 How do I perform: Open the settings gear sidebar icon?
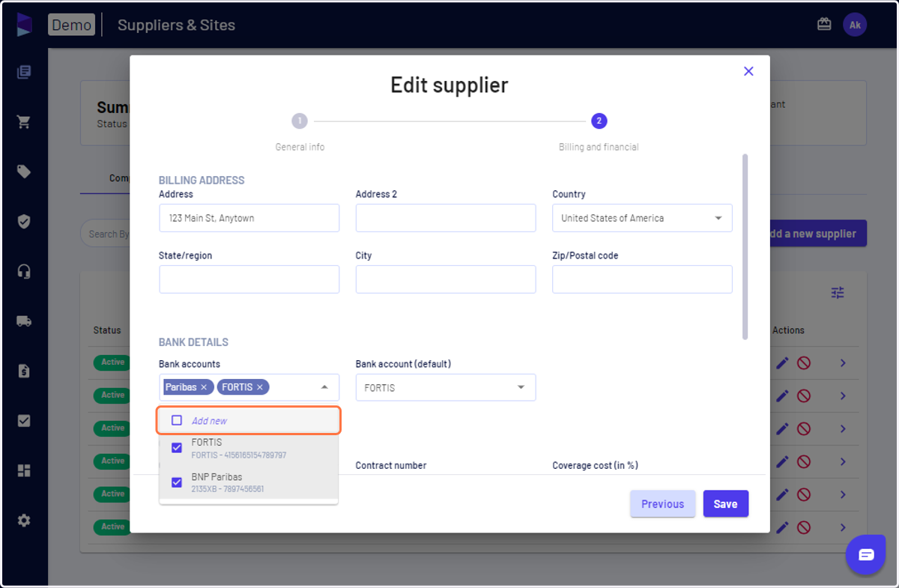(x=24, y=520)
